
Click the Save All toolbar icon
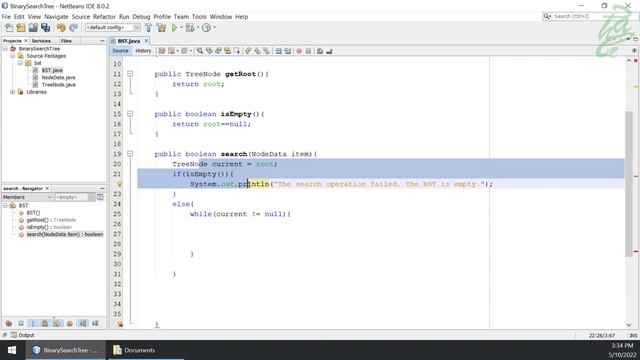coord(45,28)
